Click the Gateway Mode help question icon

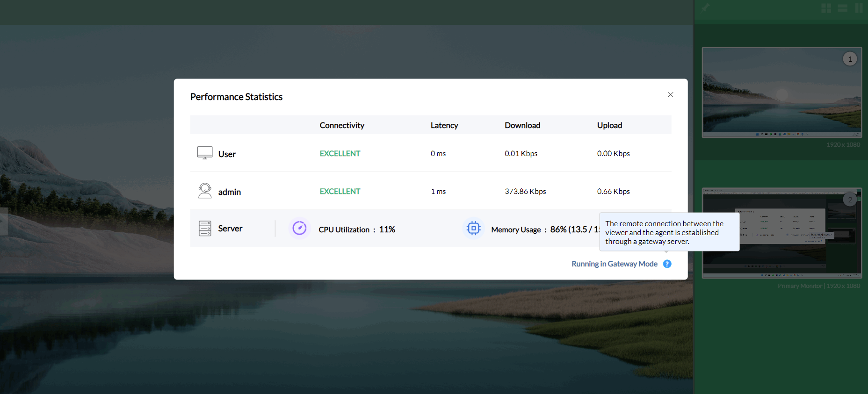point(667,264)
